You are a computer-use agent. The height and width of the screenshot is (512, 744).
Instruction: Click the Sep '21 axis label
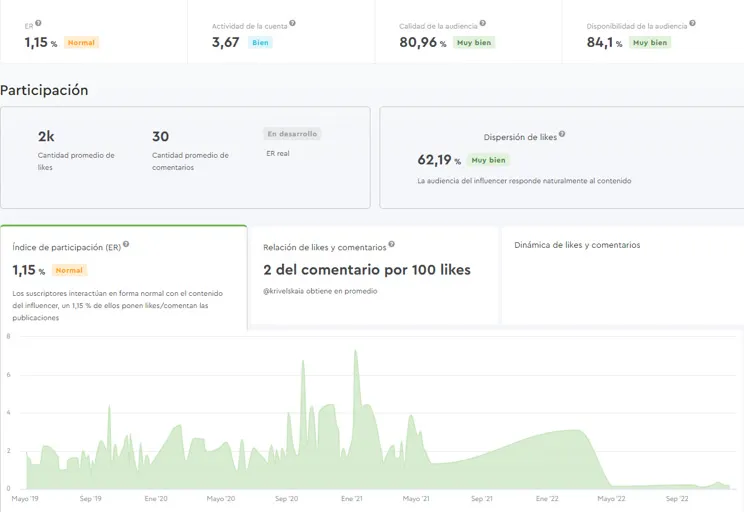(x=482, y=499)
